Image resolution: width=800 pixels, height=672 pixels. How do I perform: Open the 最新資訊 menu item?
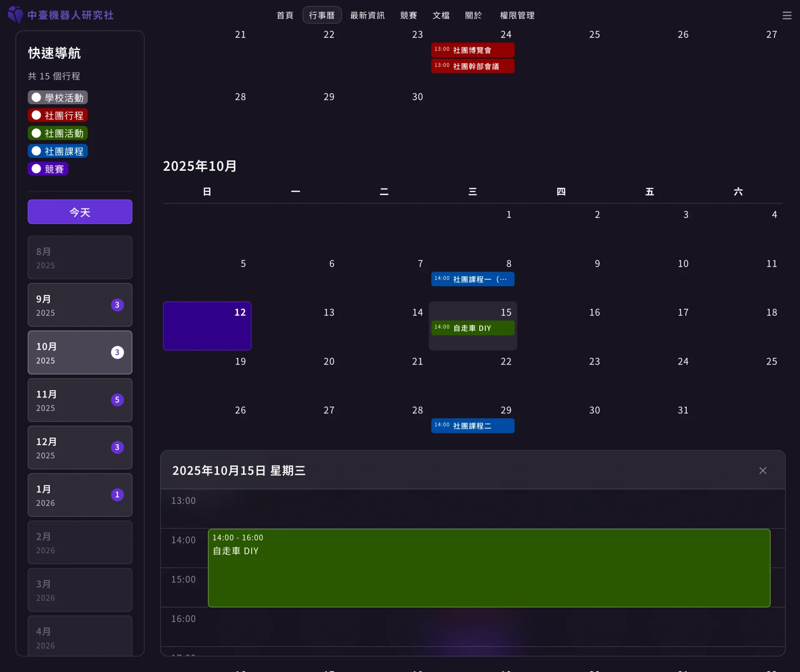[x=367, y=15]
